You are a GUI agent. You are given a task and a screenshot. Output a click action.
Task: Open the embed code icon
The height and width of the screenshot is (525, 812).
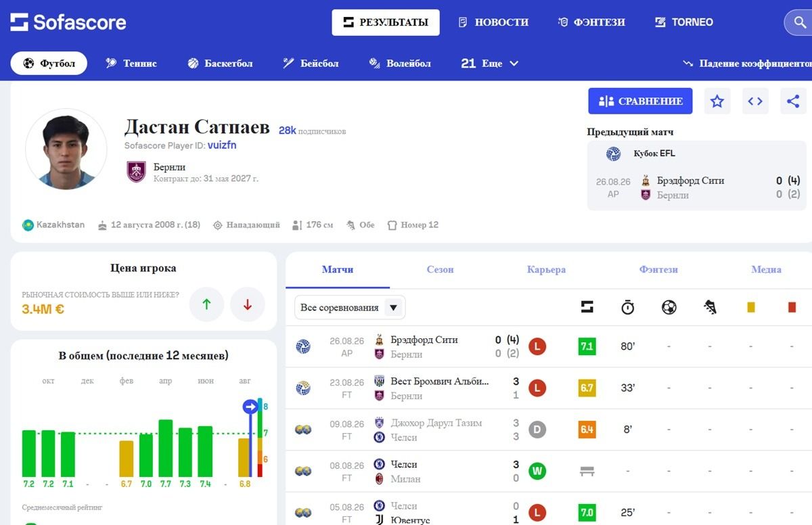(755, 101)
